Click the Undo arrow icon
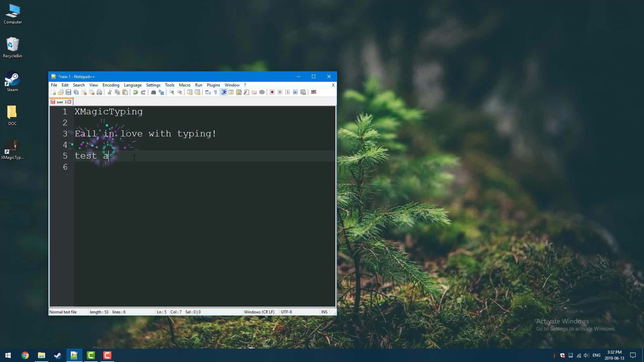644x362 pixels. pyautogui.click(x=135, y=92)
